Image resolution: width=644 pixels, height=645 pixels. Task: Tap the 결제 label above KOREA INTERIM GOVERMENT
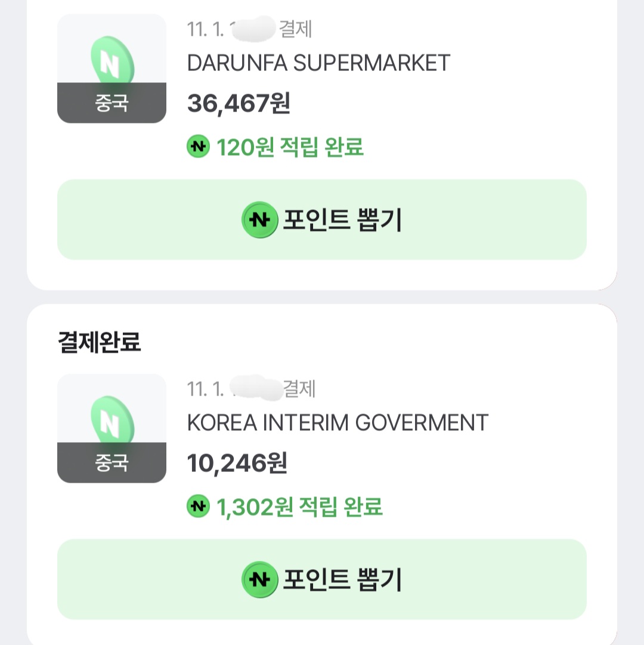[x=298, y=389]
